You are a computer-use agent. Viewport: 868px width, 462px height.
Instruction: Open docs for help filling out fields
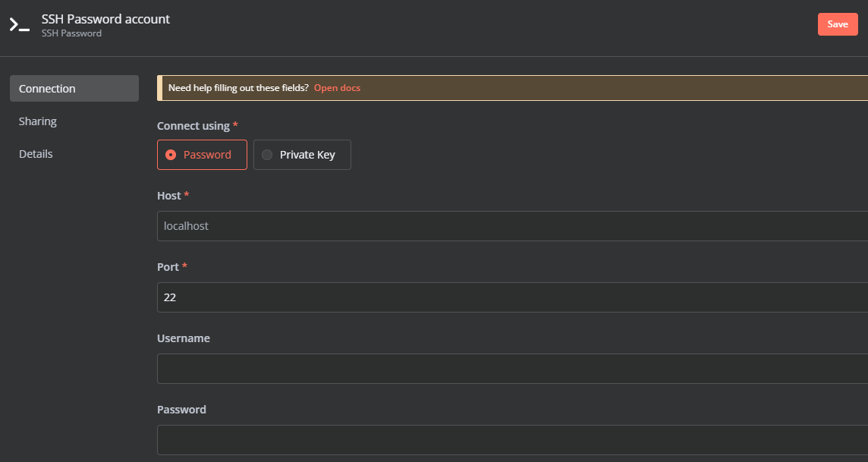(337, 87)
